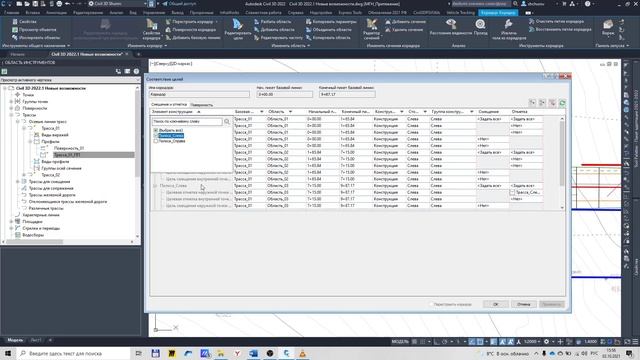Open the Редактор сечений tool
The width and height of the screenshot is (640, 360).
[371, 29]
